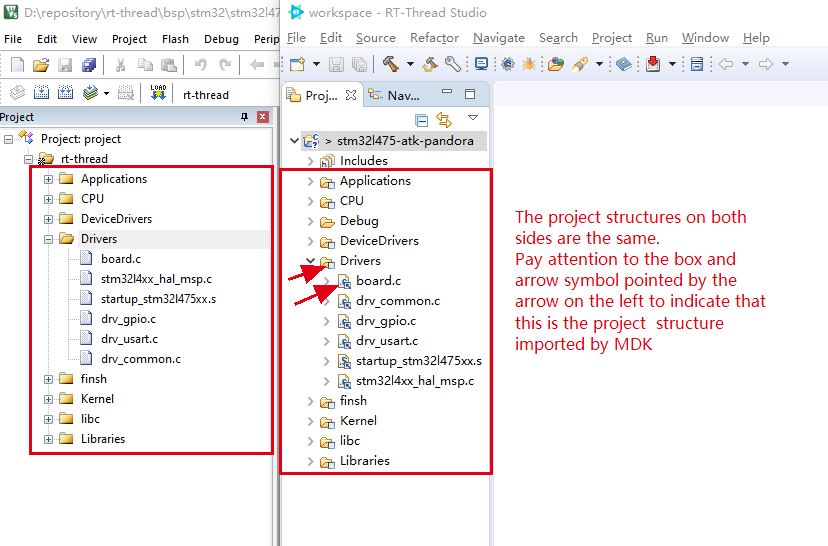
Task: Click Save All icon in Keil toolbar
Action: [89, 65]
